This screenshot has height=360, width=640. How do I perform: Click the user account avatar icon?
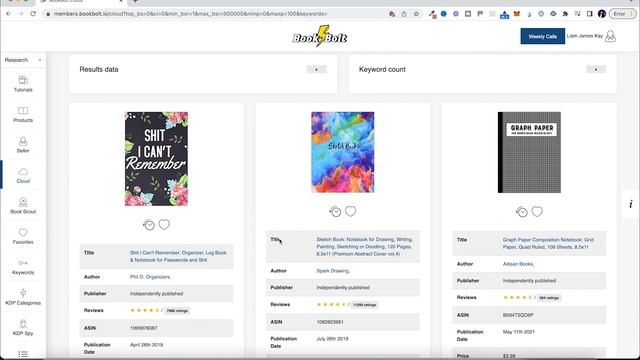tap(610, 36)
